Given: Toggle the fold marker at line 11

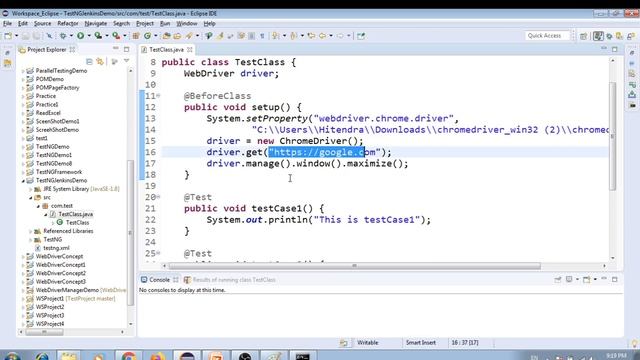Looking at the screenshot, I should pyautogui.click(x=158, y=96).
